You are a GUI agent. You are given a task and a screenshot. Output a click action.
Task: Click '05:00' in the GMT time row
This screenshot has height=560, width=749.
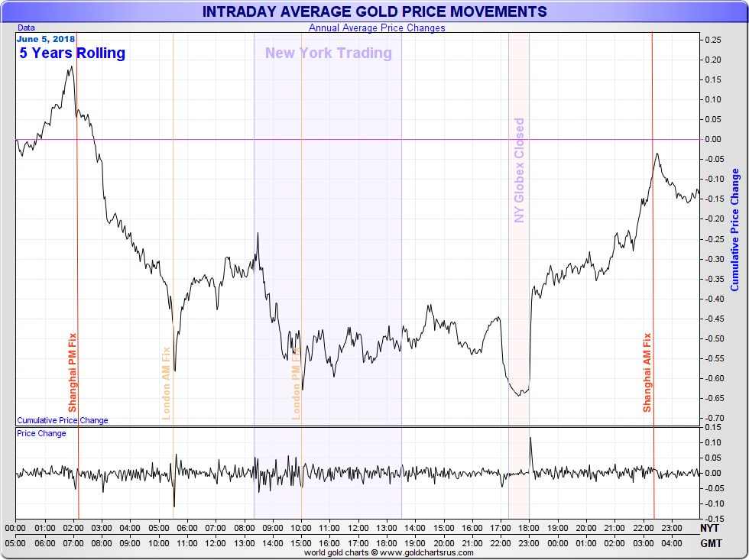coord(15,543)
